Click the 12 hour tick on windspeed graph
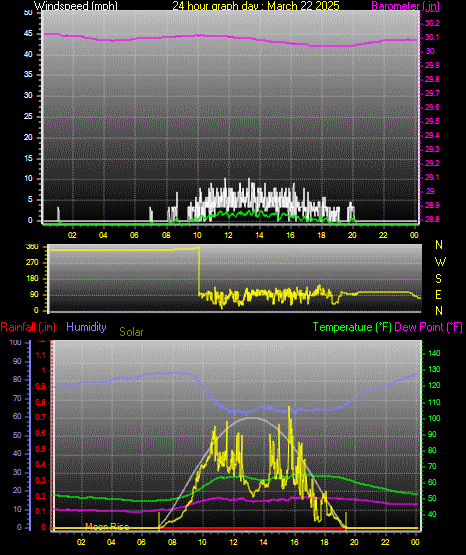This screenshot has height=555, width=466. (228, 235)
